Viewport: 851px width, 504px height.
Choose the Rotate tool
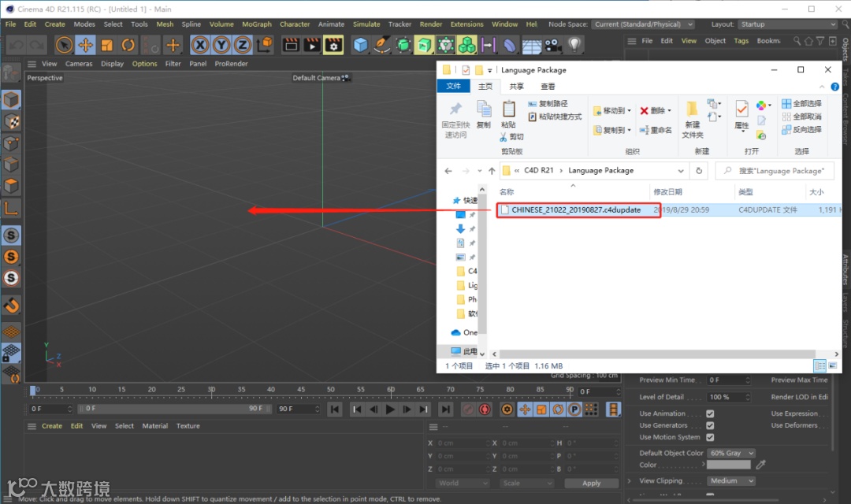(128, 45)
